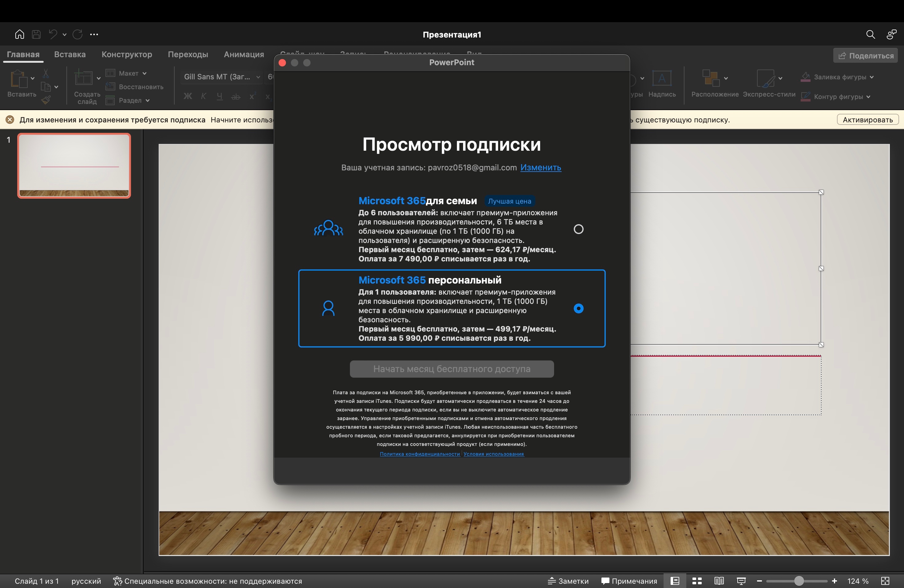Open Заливка фигуры fill dropdown
904x588 pixels.
click(837, 77)
